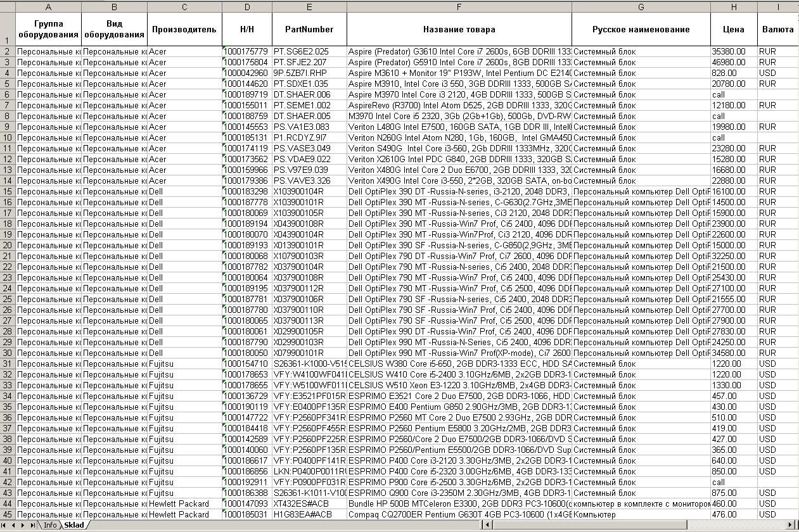Select cell with part number LKN:P0400P0011R
Viewport: 799px width, 532px height.
(309, 471)
